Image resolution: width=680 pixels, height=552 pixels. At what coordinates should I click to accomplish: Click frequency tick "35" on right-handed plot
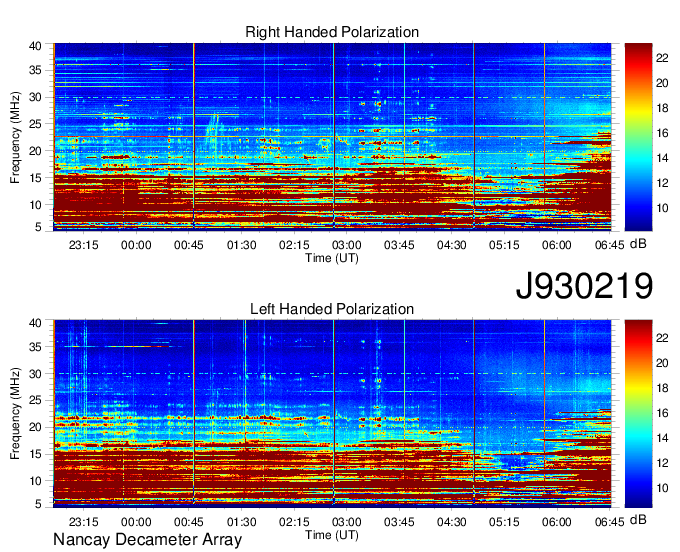35,70
